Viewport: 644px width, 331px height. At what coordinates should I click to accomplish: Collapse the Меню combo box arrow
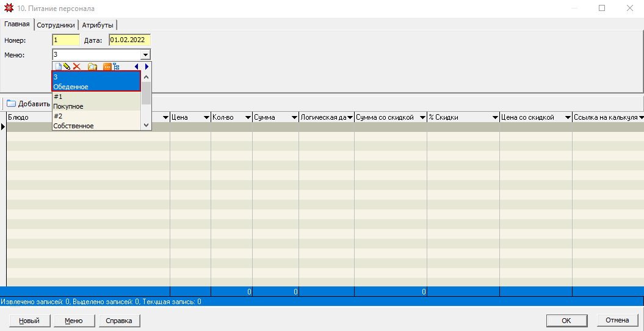pos(145,55)
